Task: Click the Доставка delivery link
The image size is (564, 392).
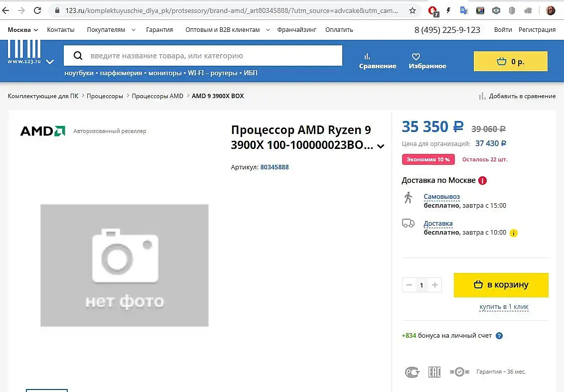Action: 438,224
